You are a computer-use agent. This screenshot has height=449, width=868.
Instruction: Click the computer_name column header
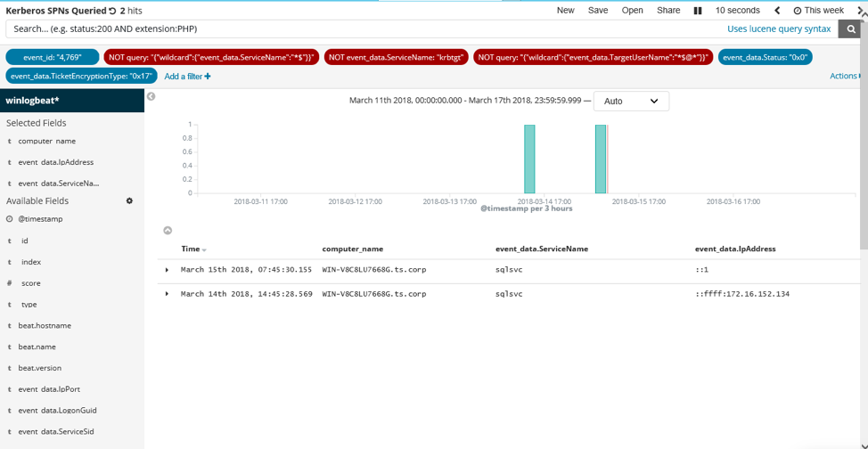(x=353, y=249)
